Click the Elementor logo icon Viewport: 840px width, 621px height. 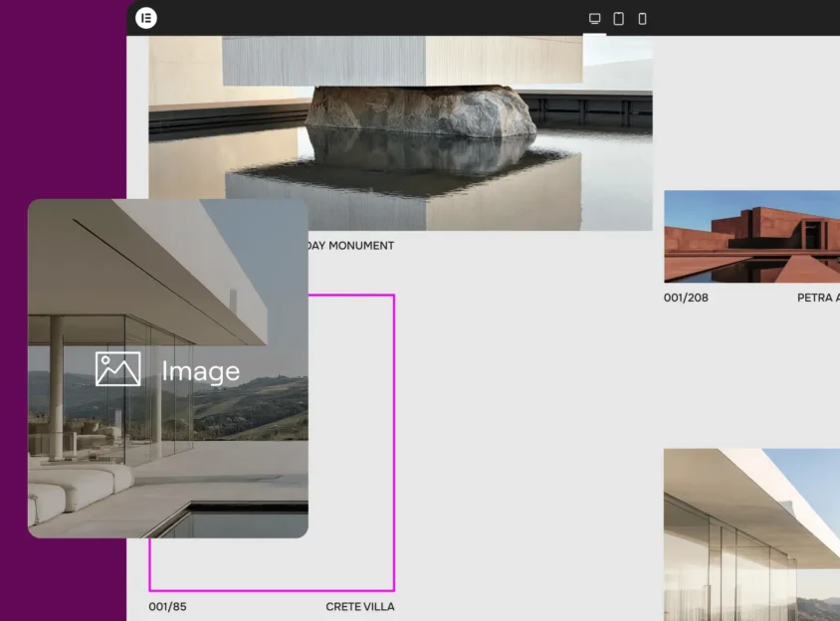(x=146, y=18)
